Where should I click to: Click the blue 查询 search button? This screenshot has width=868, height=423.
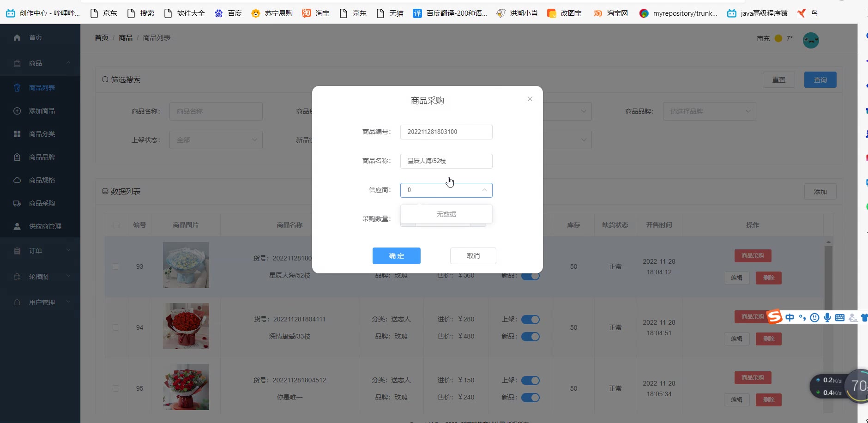[820, 80]
